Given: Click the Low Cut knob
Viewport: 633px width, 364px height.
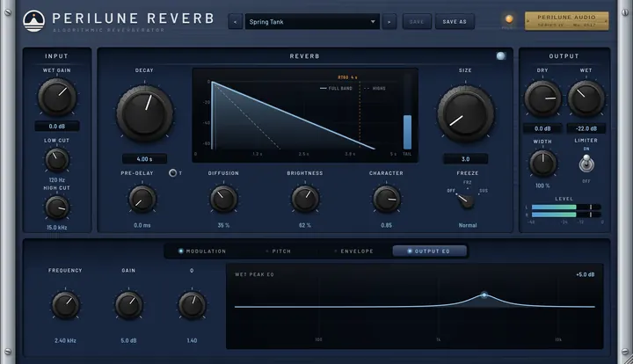Looking at the screenshot, I should coord(57,160).
